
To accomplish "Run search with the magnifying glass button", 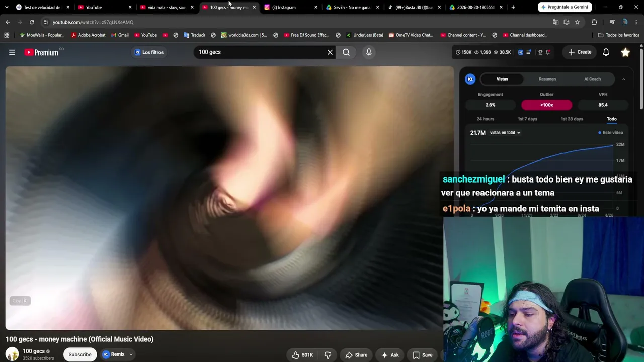I will tap(346, 52).
